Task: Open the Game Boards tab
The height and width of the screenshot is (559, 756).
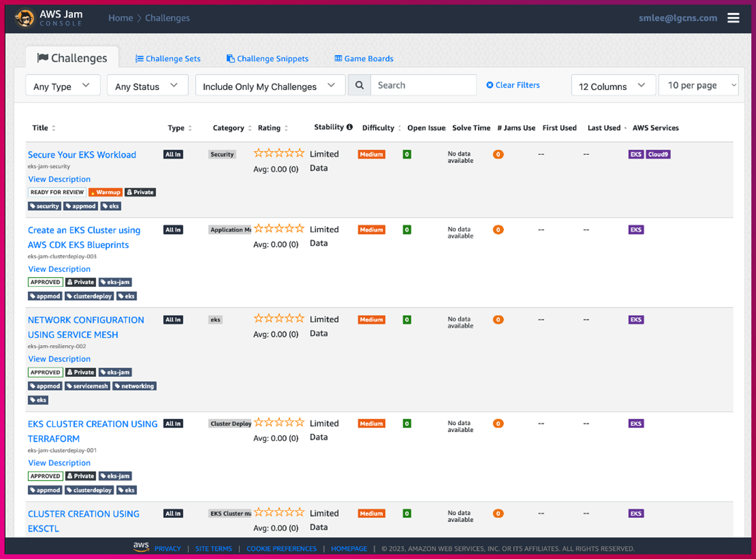Action: 363,59
